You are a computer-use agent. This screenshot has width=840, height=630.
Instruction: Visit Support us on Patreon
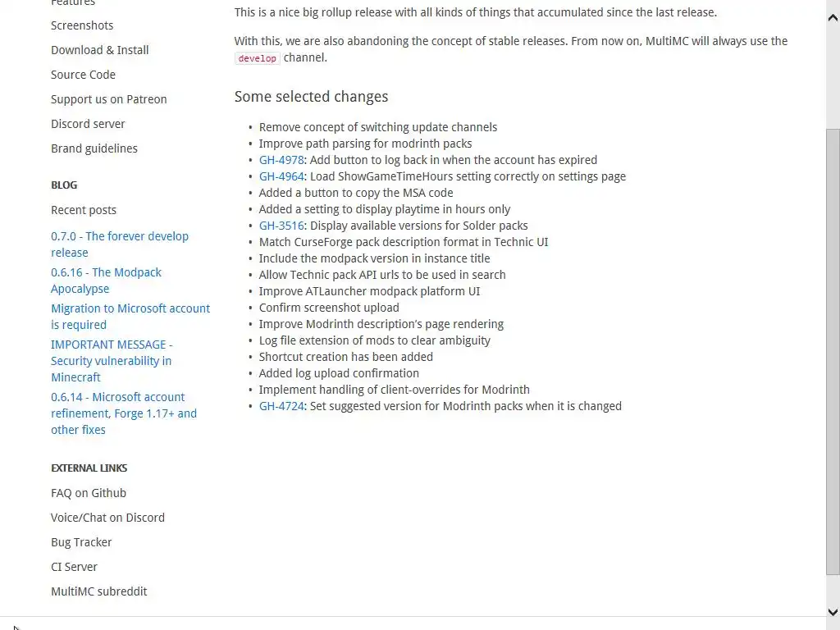click(x=108, y=99)
